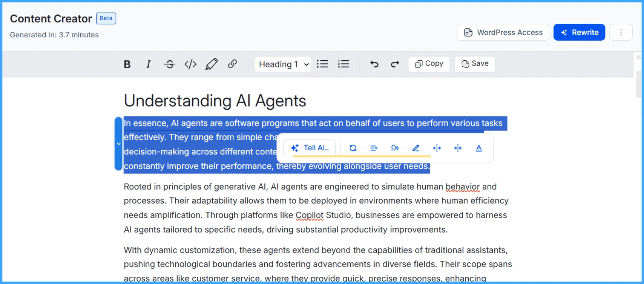Expand the selected text with outward arrows icon
Viewport: 644px width, 284px height.
(437, 148)
